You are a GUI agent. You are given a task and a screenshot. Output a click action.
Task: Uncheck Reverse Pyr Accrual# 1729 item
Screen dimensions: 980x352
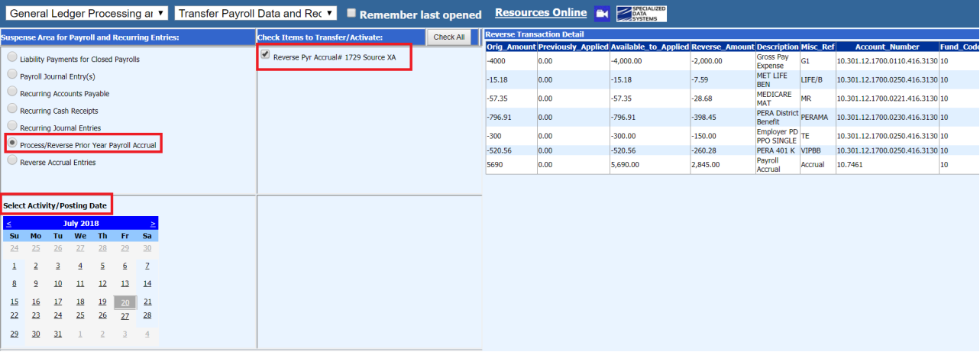click(x=265, y=55)
